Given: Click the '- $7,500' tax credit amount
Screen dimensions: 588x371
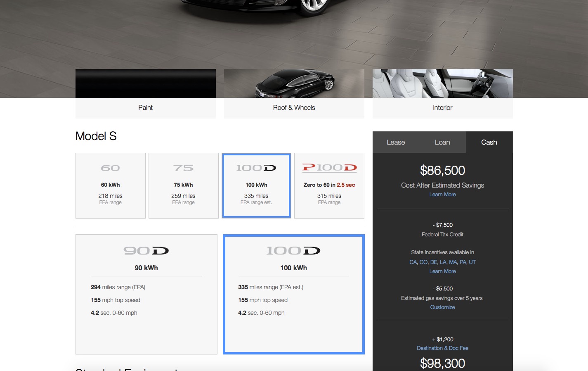Looking at the screenshot, I should coord(442,225).
